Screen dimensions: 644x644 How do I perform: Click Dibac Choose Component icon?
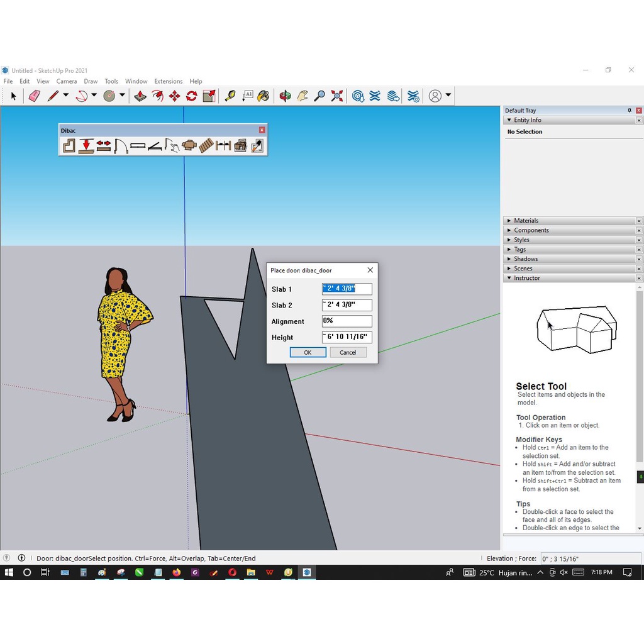tap(189, 146)
